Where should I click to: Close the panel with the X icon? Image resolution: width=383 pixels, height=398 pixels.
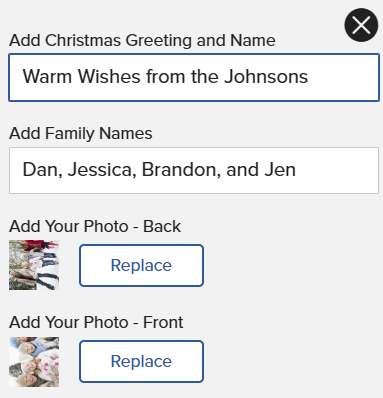point(361,25)
